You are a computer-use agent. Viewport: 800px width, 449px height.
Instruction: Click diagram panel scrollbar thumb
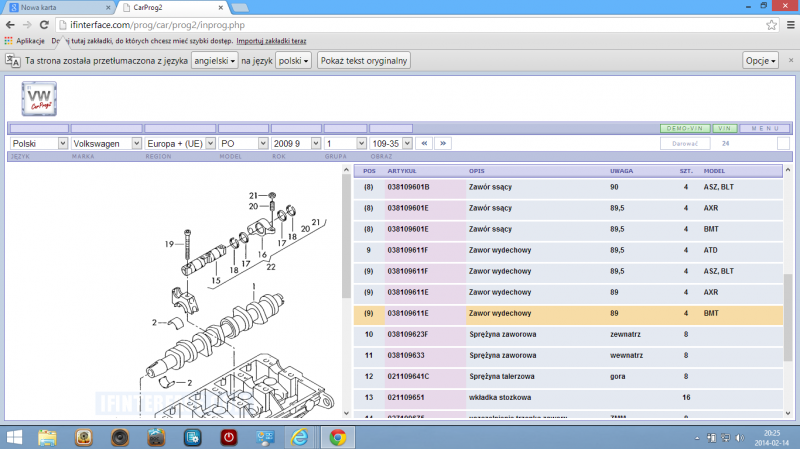point(346,236)
